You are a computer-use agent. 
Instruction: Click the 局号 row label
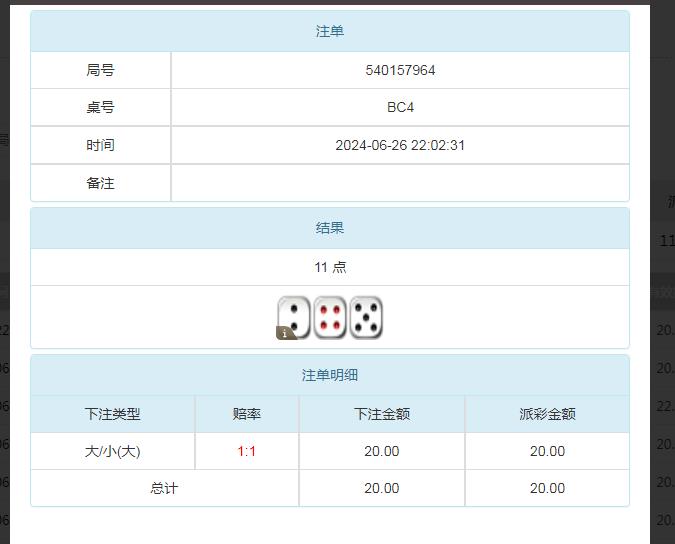pyautogui.click(x=100, y=71)
